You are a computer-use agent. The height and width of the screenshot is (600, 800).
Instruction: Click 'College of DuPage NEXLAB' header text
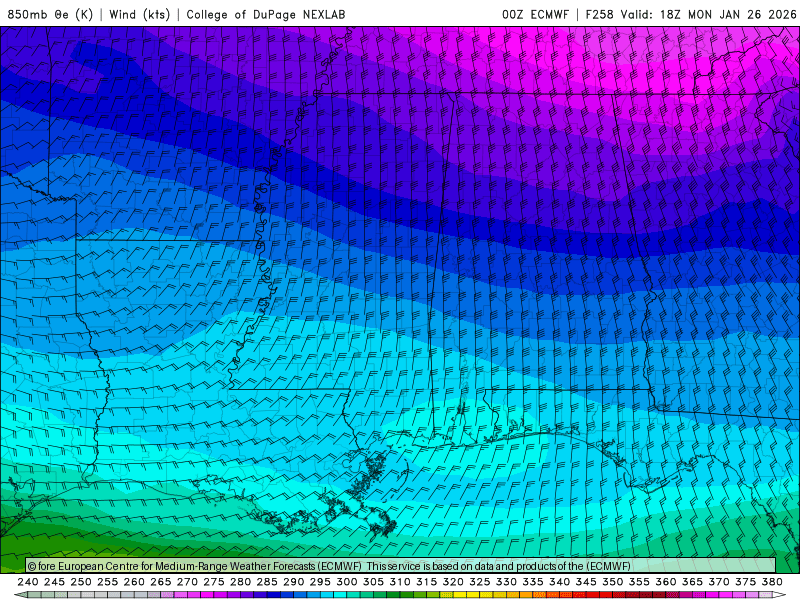coord(266,14)
